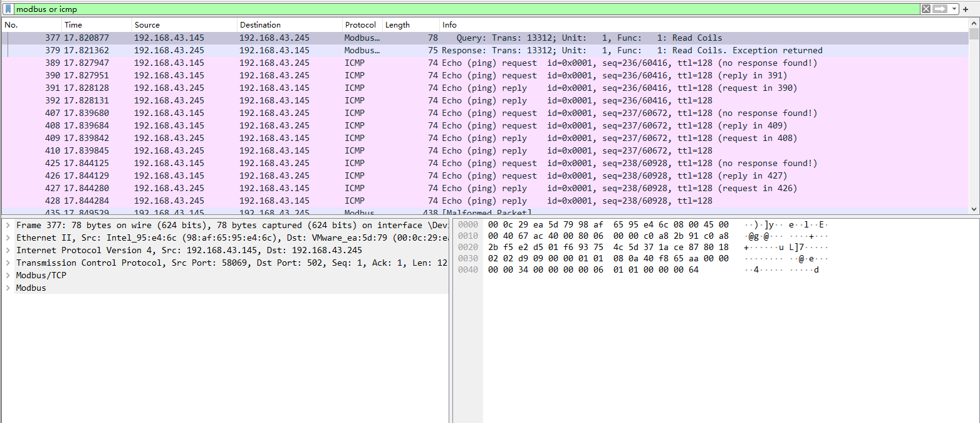The width and height of the screenshot is (980, 423).
Task: Select packet 390 with reply in 391
Action: [x=485, y=75]
